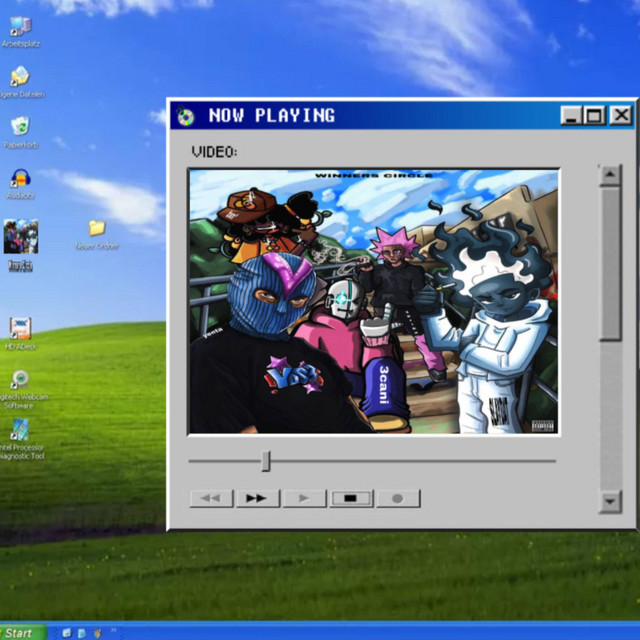
Task: Click the CD icon in Now Playing title bar
Action: (x=185, y=116)
